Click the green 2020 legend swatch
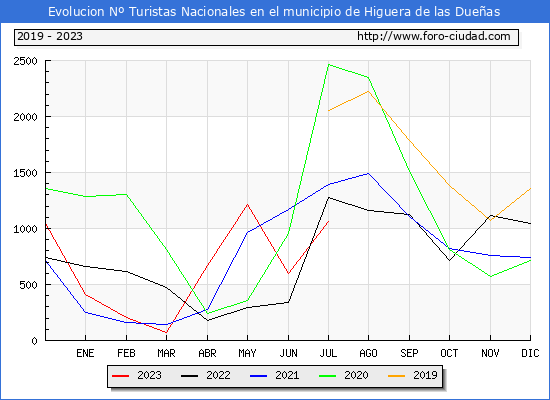 click(327, 376)
